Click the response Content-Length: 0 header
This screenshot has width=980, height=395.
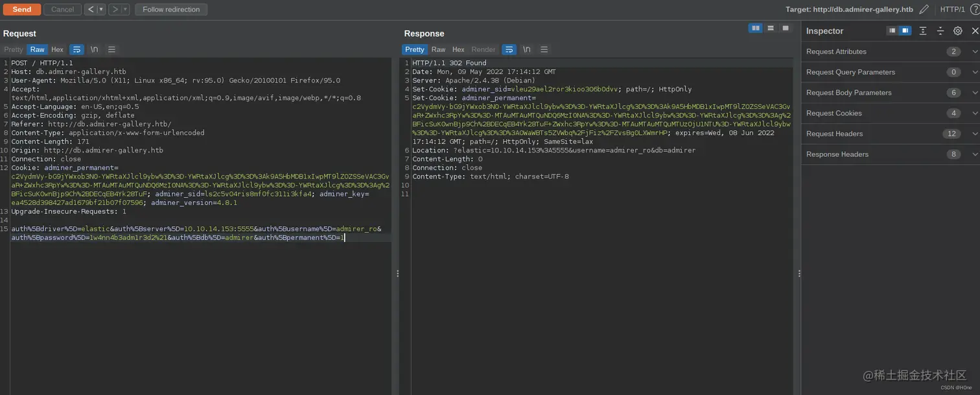447,159
